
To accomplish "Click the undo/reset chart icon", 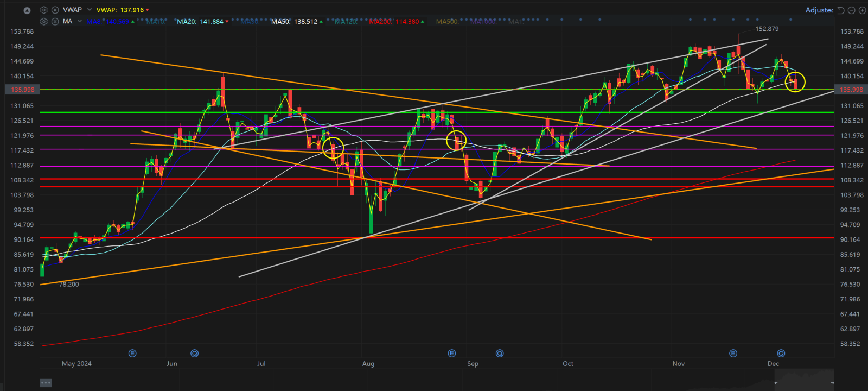I will click(x=841, y=10).
